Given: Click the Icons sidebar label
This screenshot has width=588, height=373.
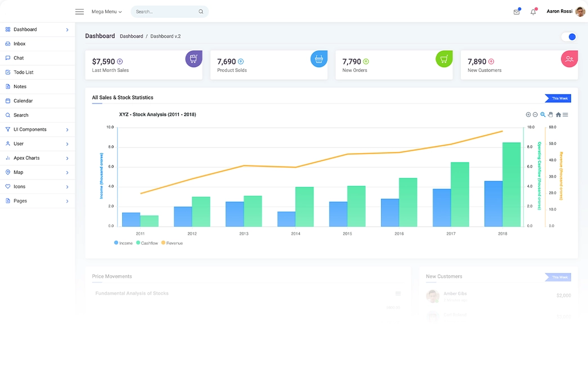Looking at the screenshot, I should tap(20, 186).
